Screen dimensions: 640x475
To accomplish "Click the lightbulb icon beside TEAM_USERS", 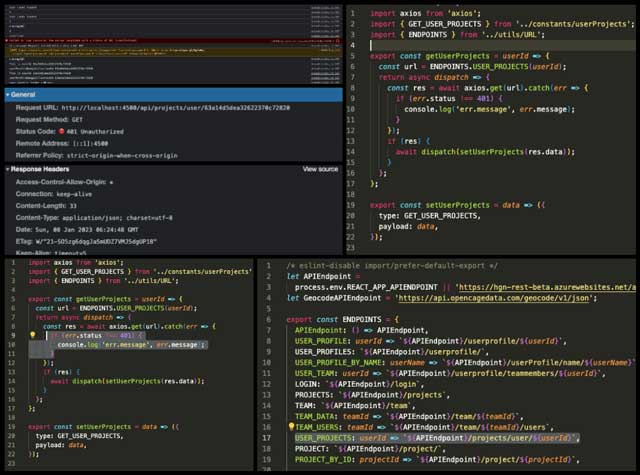I will (x=291, y=425).
